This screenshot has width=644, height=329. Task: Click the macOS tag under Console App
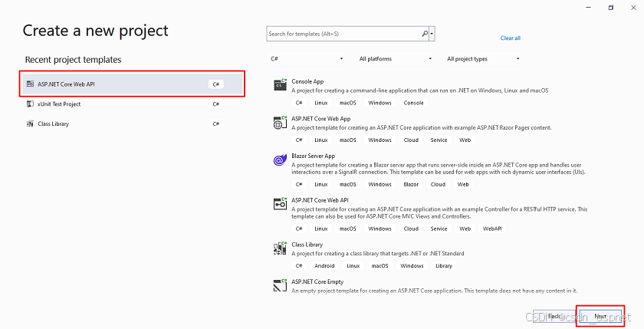point(347,103)
